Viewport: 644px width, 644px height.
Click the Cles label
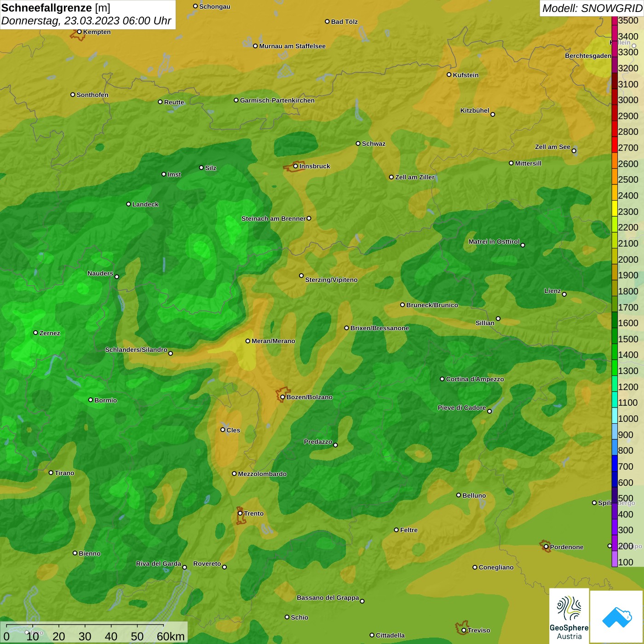[x=233, y=430]
